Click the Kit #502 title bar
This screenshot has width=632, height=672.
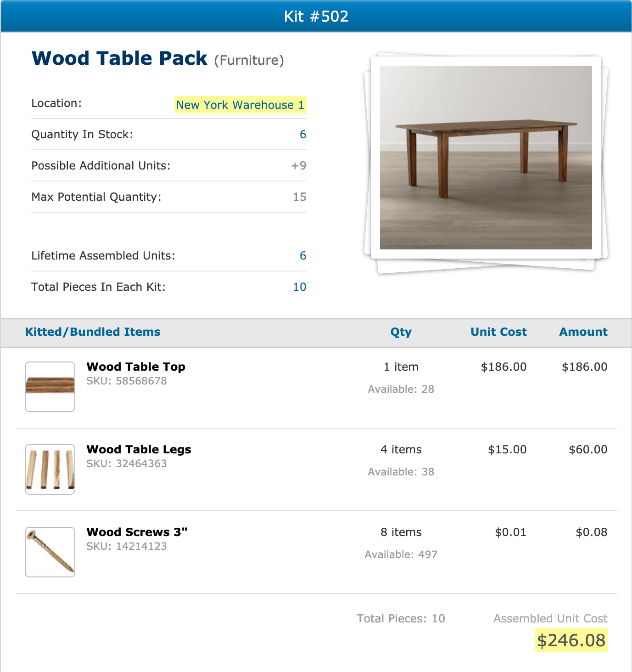coord(316,17)
